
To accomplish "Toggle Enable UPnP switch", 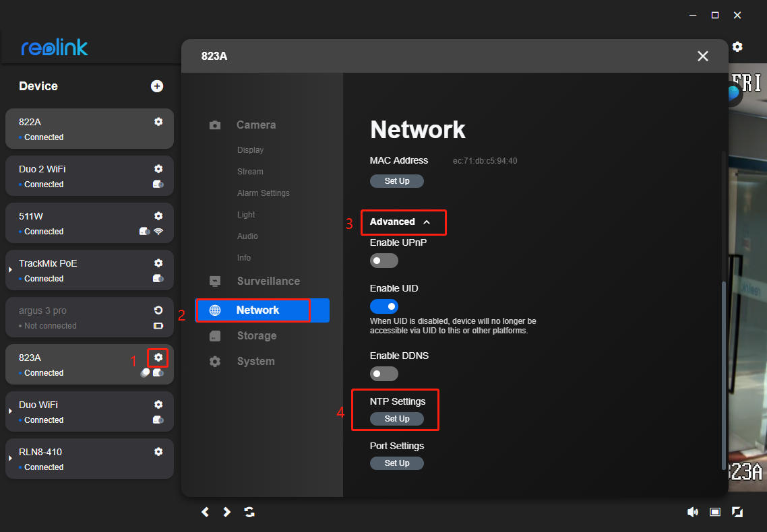I will pos(384,261).
